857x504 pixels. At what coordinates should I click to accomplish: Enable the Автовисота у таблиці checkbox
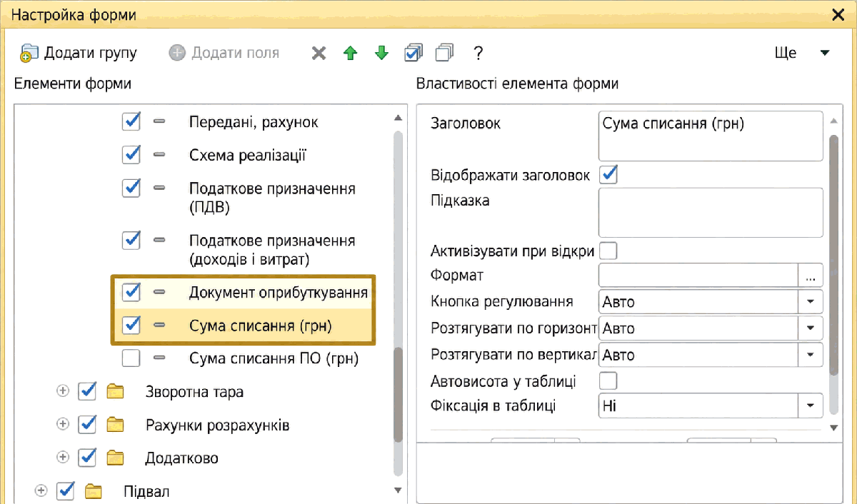(608, 380)
